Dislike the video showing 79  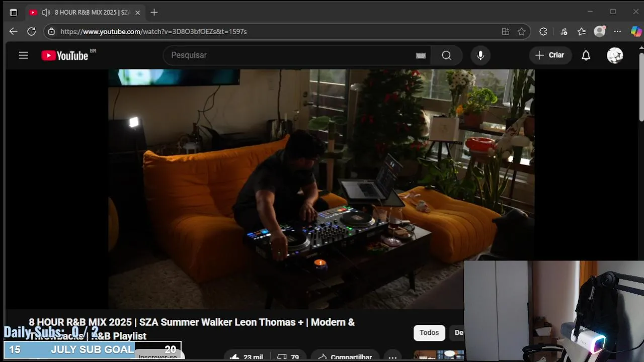pos(288,357)
